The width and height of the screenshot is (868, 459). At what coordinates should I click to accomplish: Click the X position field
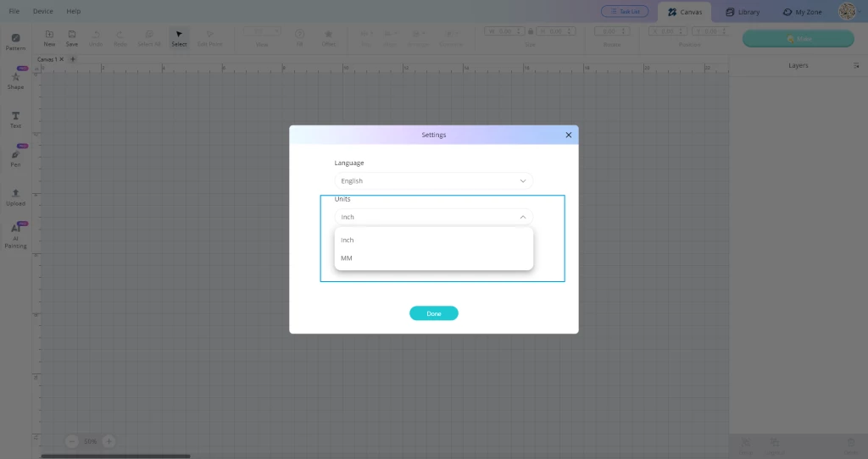[x=667, y=31]
